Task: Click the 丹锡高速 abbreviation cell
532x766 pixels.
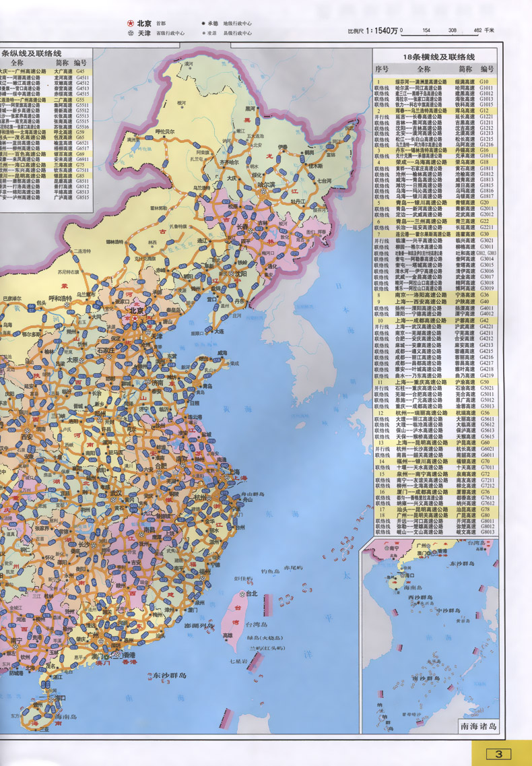Action: coord(464,150)
